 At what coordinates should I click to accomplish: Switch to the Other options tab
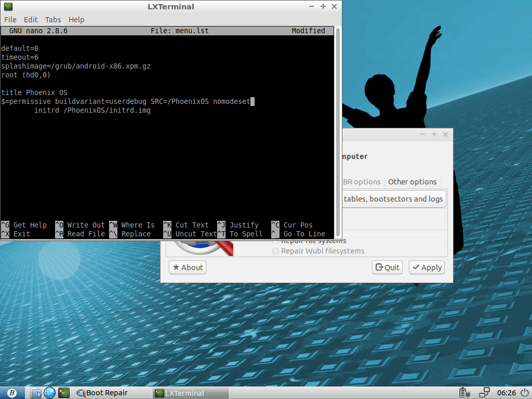point(412,182)
